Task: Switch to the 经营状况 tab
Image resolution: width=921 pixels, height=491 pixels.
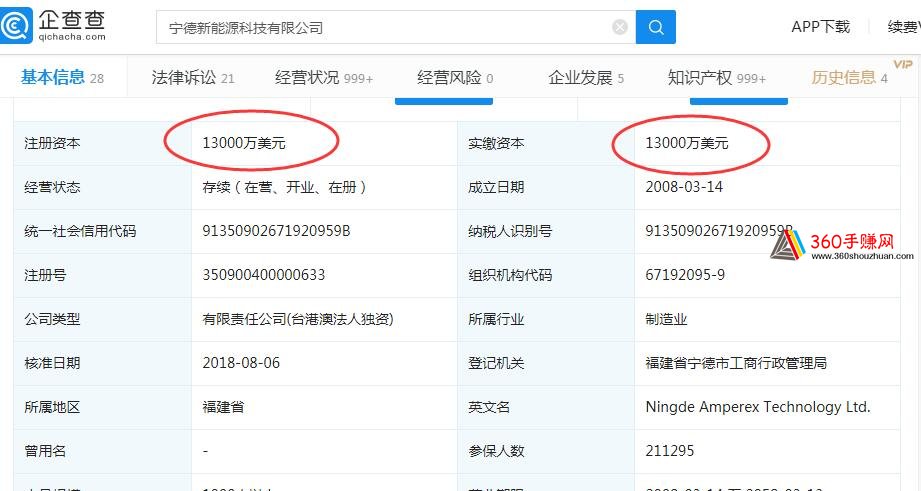Action: [324, 78]
